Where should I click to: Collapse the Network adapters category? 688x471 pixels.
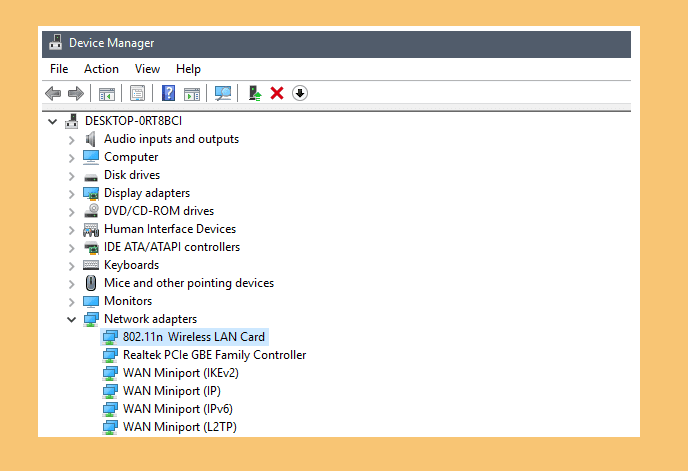pyautogui.click(x=71, y=319)
